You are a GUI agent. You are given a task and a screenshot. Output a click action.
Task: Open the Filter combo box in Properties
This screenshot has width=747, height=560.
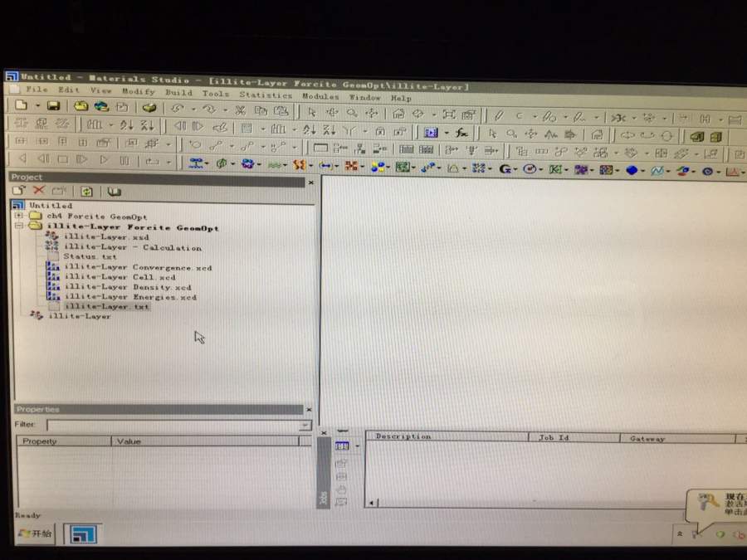point(179,425)
